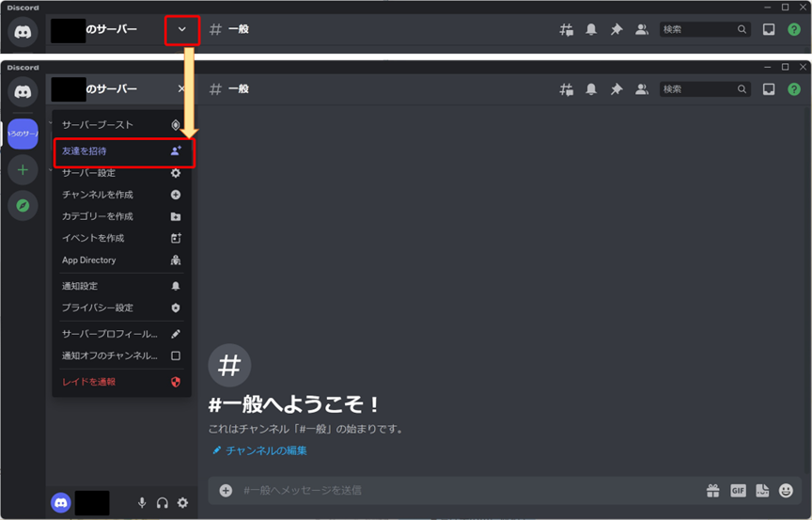
Task: Edit サーバープロフィール menu item
Action: tap(121, 334)
